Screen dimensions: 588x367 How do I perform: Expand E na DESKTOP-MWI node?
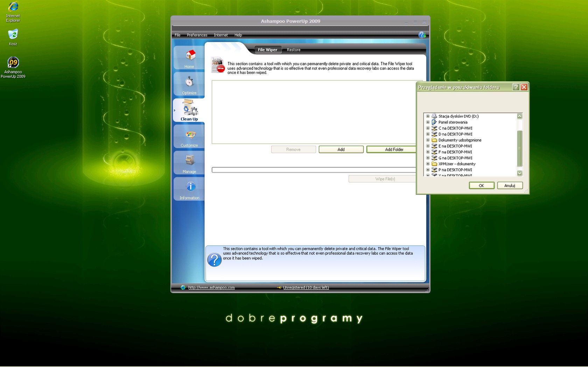[428, 146]
